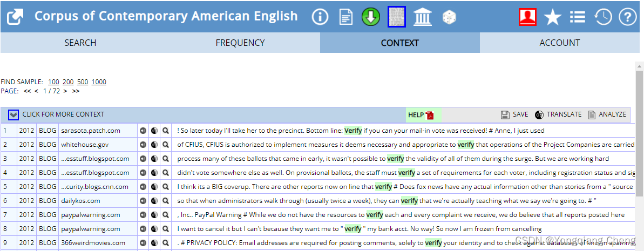Screen dimensions: 644x251
Task: Open the bulleted list icon in header
Action: click(x=578, y=17)
